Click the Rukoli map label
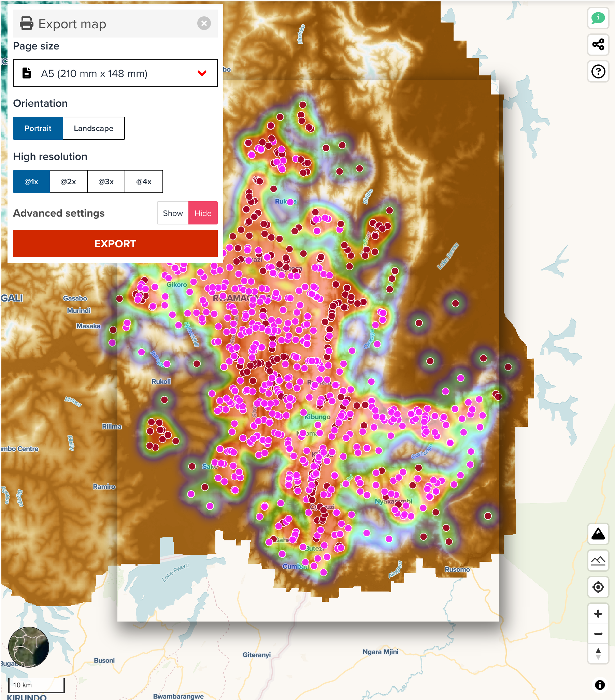Image resolution: width=615 pixels, height=700 pixels. click(x=161, y=381)
